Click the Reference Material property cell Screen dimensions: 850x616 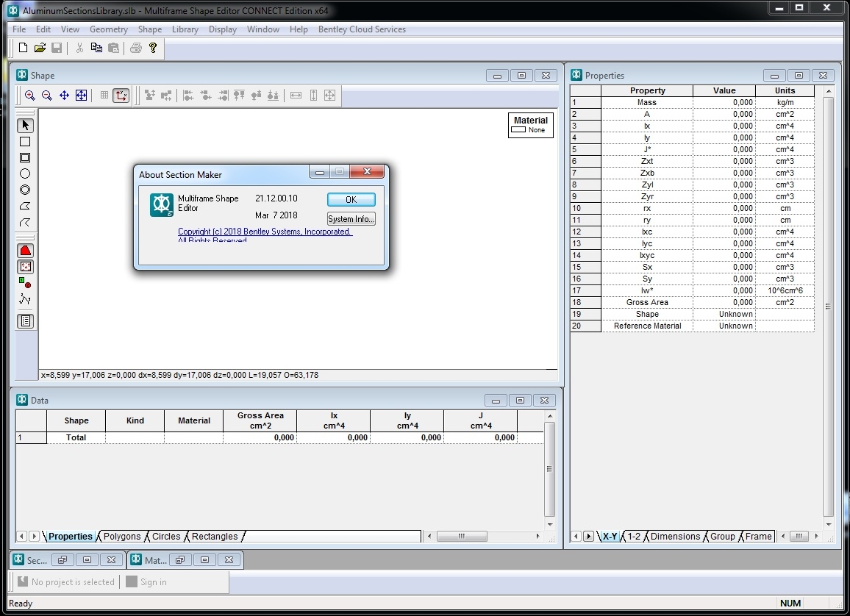pos(647,326)
